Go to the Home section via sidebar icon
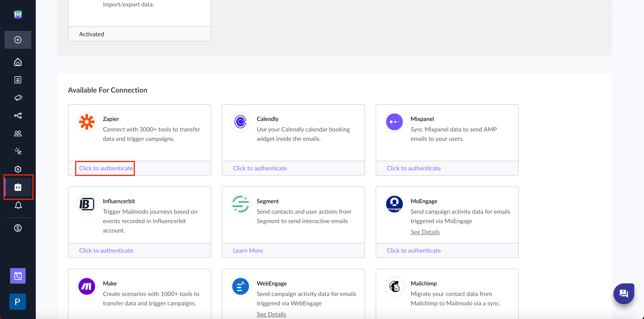The width and height of the screenshot is (644, 319). click(x=18, y=62)
